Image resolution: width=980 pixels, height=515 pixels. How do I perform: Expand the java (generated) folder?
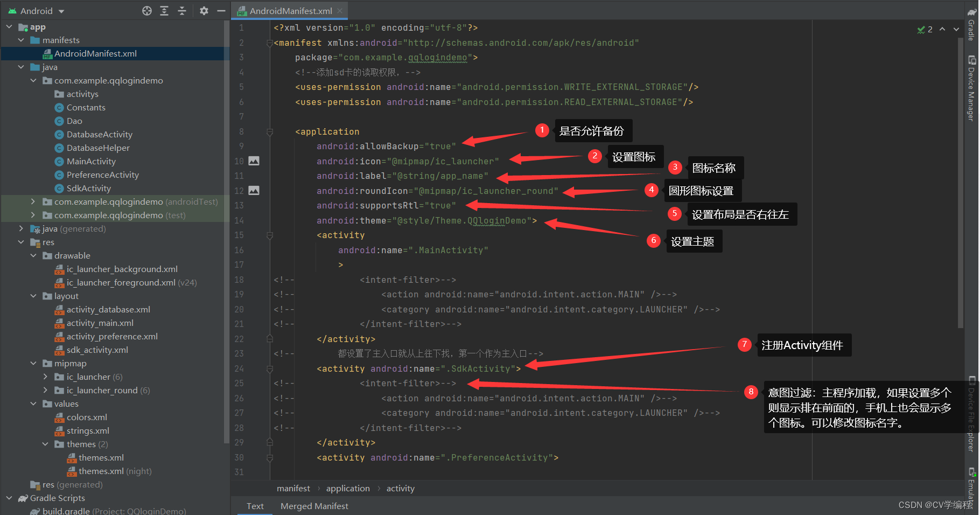coord(21,228)
